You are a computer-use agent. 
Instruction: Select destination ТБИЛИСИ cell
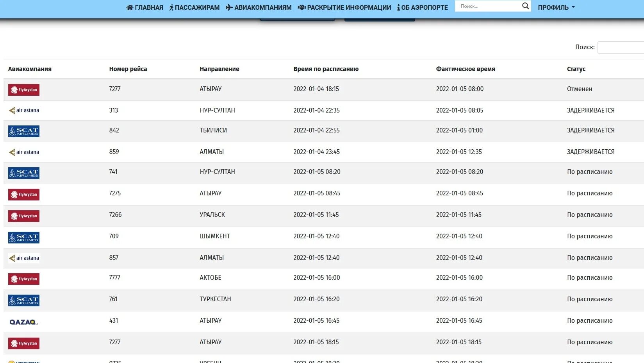click(x=213, y=131)
